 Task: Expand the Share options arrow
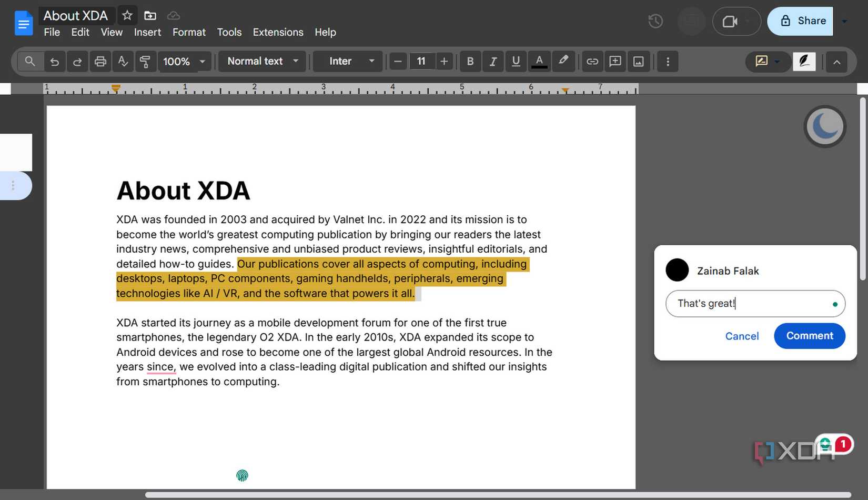(x=844, y=22)
